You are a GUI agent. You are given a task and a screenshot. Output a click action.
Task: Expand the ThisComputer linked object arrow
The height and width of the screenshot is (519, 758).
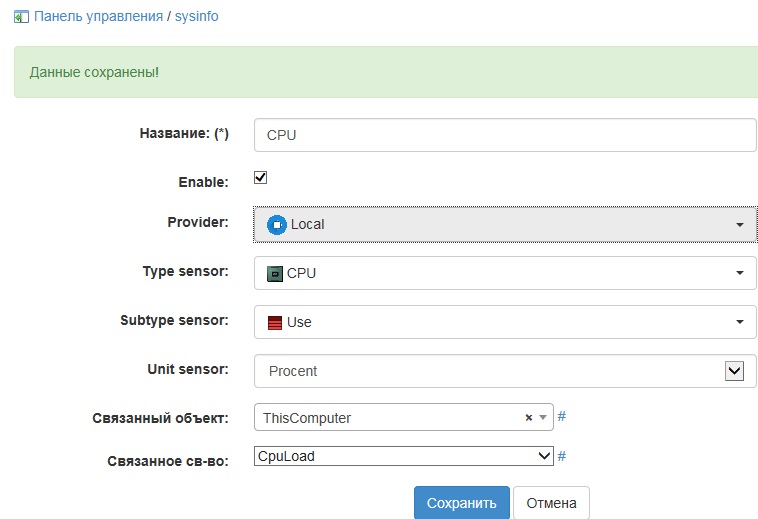coord(543,418)
